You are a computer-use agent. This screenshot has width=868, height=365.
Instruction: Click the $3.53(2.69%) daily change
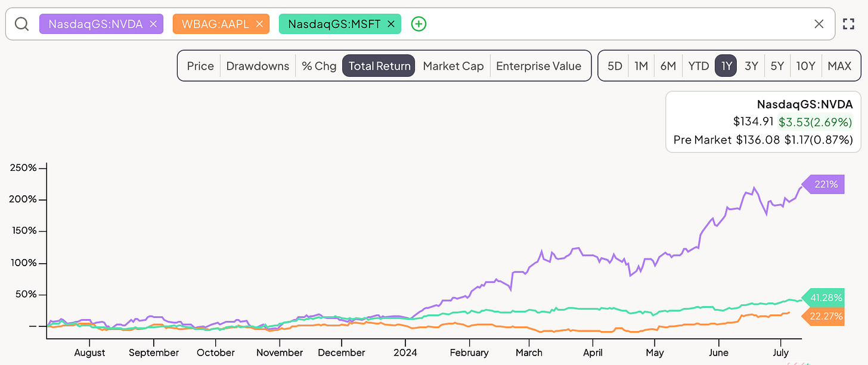pyautogui.click(x=816, y=121)
